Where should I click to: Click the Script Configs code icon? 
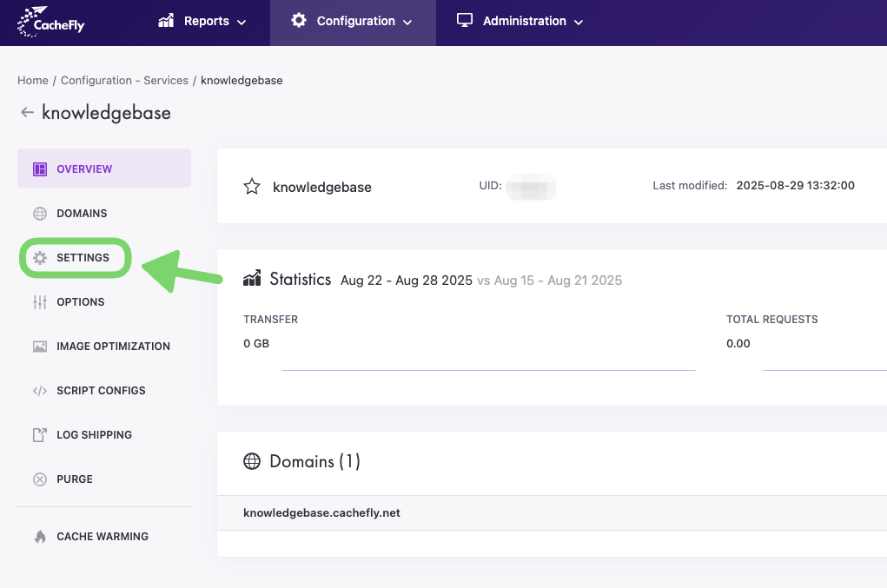tap(40, 391)
